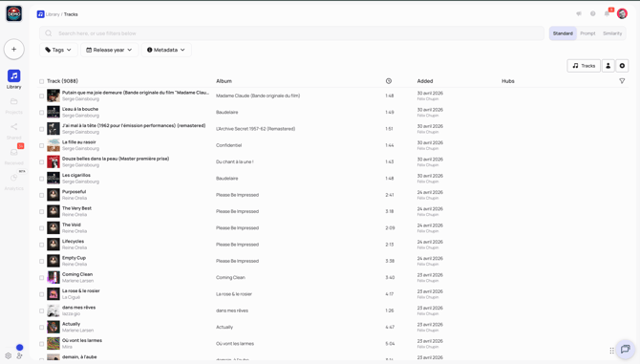Check the box for Empty Cup
Image resolution: width=640 pixels, height=364 pixels.
tap(42, 261)
